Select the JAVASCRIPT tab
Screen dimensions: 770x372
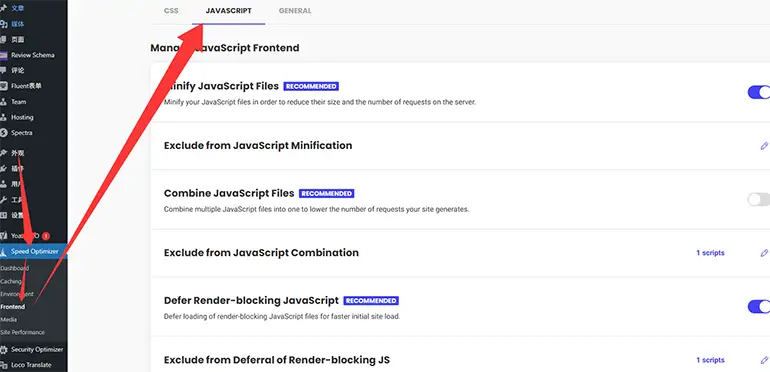(228, 11)
